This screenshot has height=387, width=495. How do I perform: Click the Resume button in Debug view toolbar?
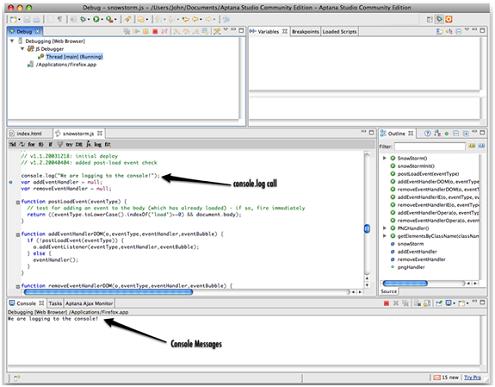136,31
